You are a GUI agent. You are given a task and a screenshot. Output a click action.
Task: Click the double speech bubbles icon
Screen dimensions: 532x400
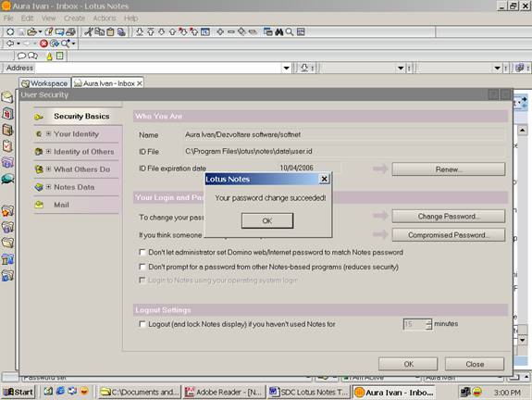pos(32,56)
